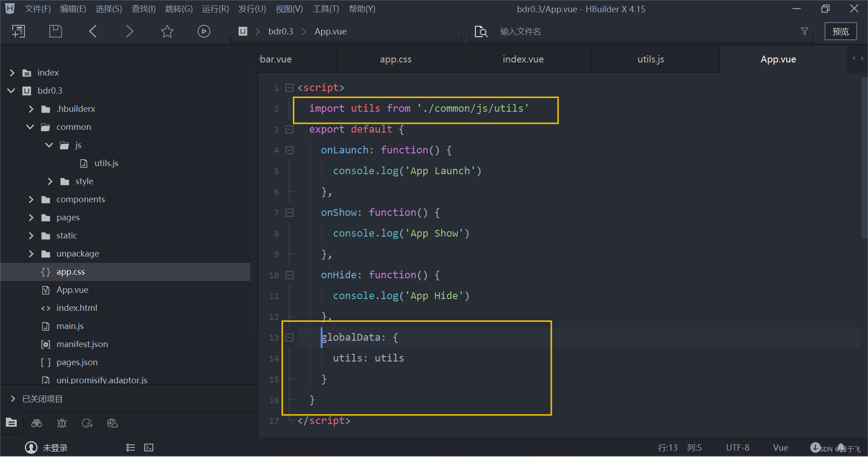Image resolution: width=868 pixels, height=457 pixels.
Task: Click the editor vertical scrollbar
Action: point(864,158)
